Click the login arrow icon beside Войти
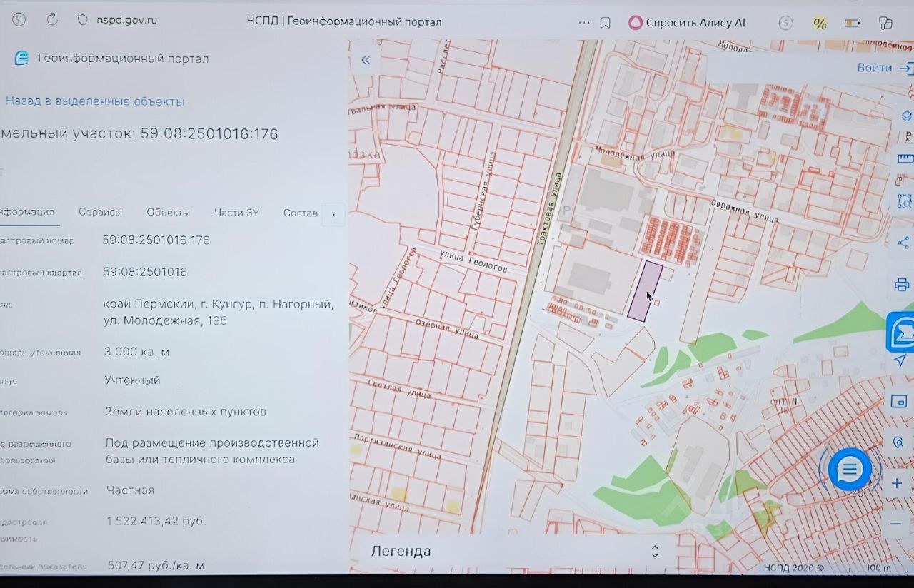The image size is (914, 588). [x=906, y=69]
